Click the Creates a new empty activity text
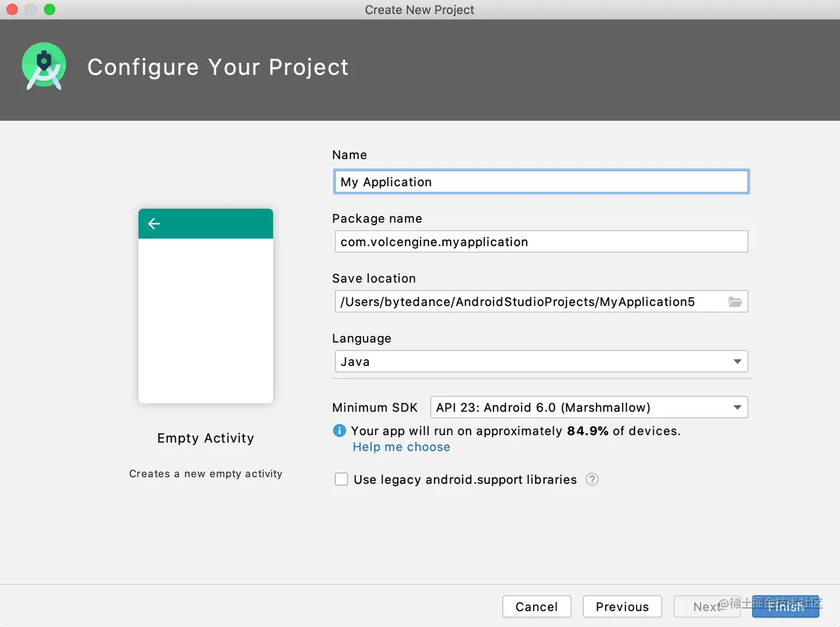The width and height of the screenshot is (840, 627). tap(205, 474)
